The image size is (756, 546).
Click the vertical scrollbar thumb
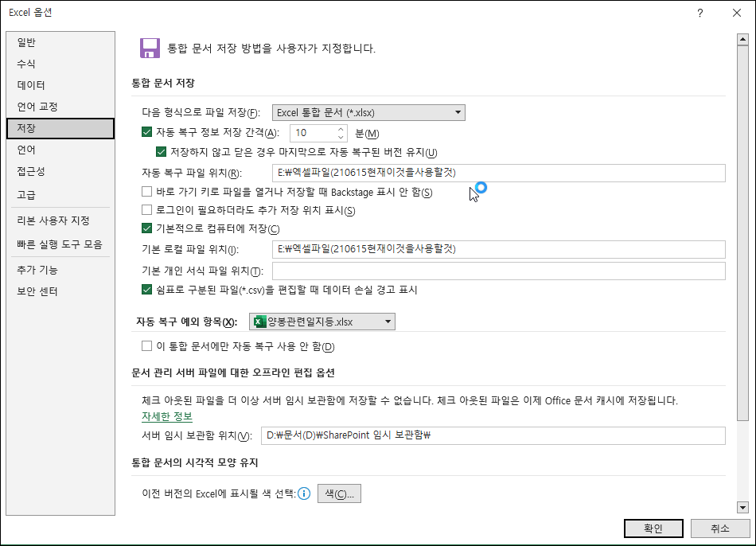pos(742,234)
